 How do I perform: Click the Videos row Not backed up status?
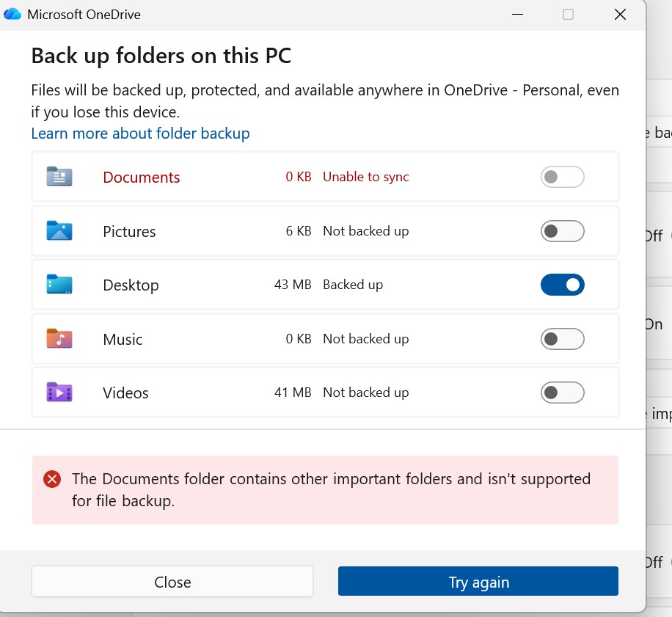(365, 393)
